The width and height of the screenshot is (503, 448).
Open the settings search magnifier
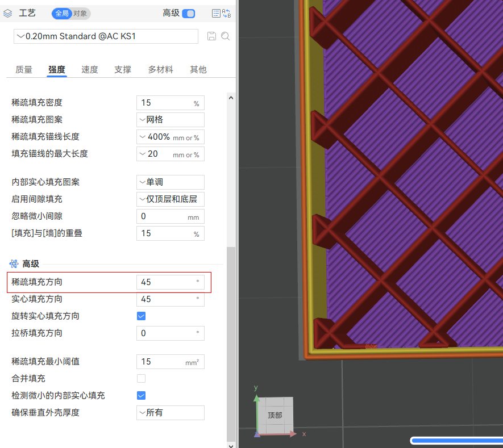[226, 36]
